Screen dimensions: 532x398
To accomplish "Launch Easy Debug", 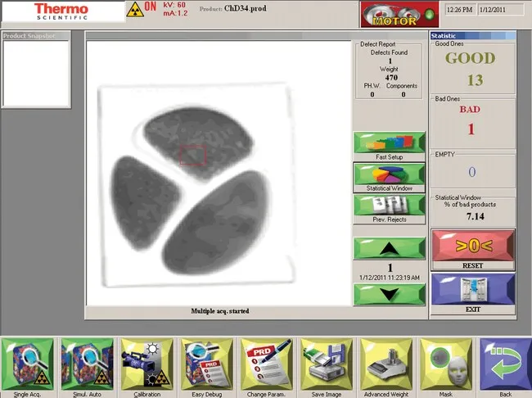I will (206, 362).
